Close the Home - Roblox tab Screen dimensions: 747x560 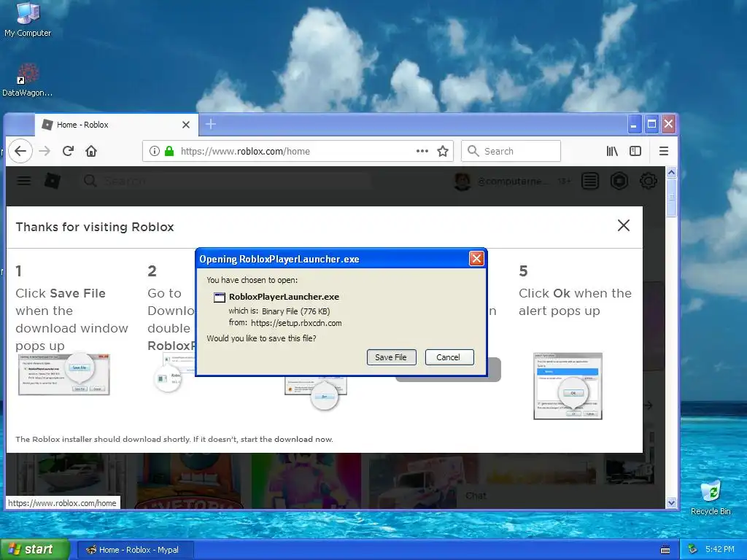186,125
